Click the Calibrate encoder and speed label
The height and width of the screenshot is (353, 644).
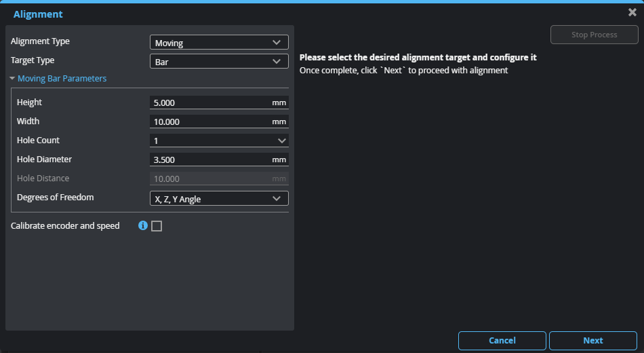point(65,226)
